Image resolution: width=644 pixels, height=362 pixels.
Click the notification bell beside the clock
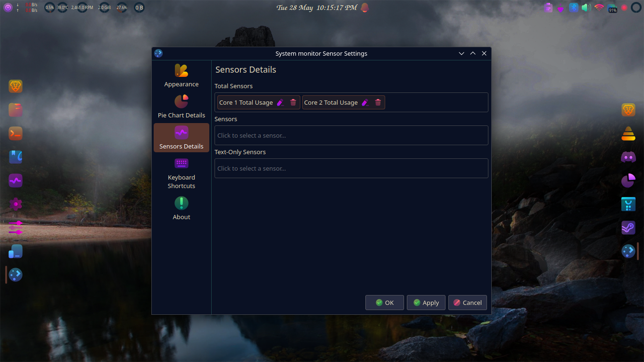point(364,8)
